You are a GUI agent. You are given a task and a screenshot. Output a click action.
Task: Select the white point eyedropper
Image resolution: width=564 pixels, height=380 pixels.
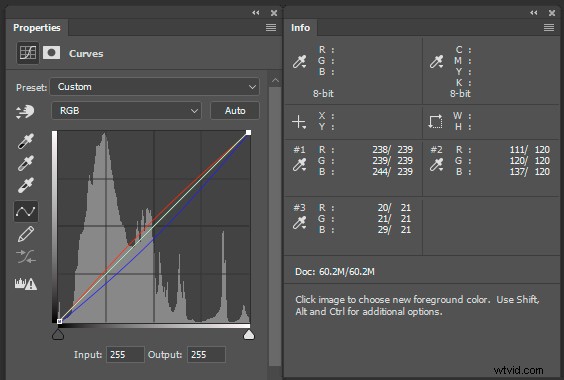pos(26,185)
